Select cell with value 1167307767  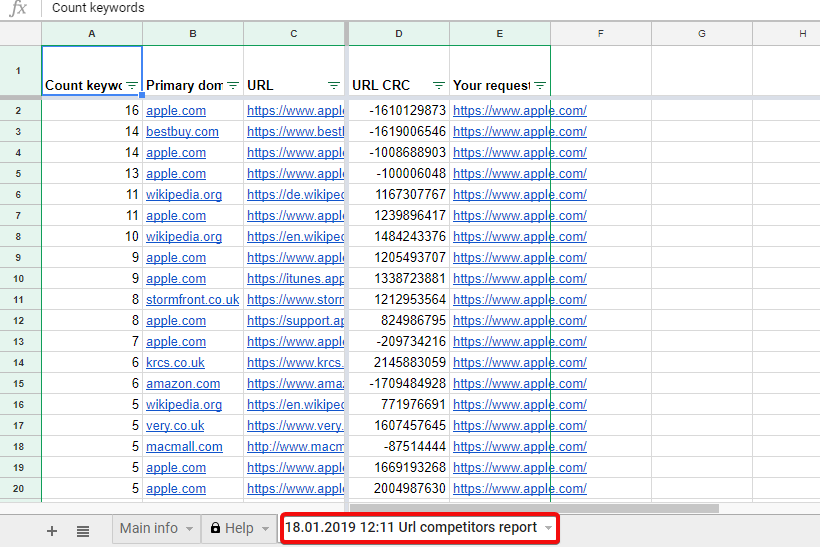399,195
